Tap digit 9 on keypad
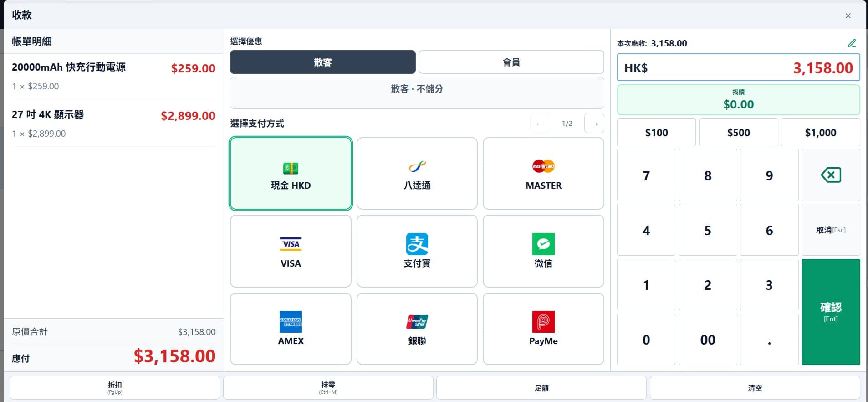This screenshot has height=402, width=868. tap(769, 175)
